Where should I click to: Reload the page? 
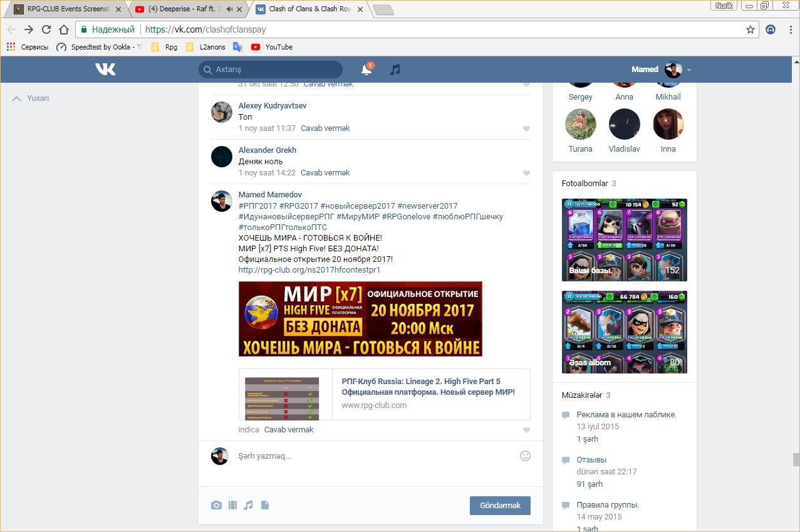(x=46, y=29)
